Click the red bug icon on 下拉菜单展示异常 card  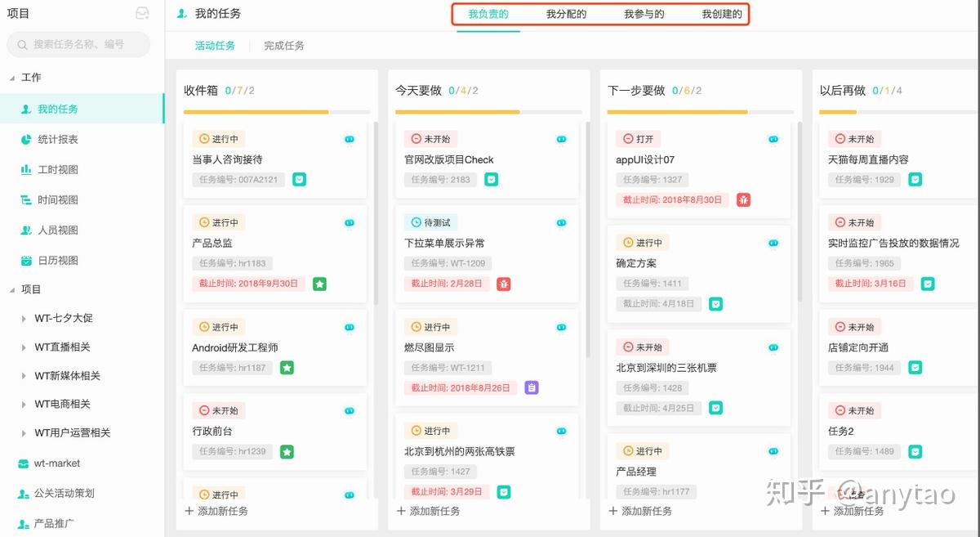coord(504,284)
